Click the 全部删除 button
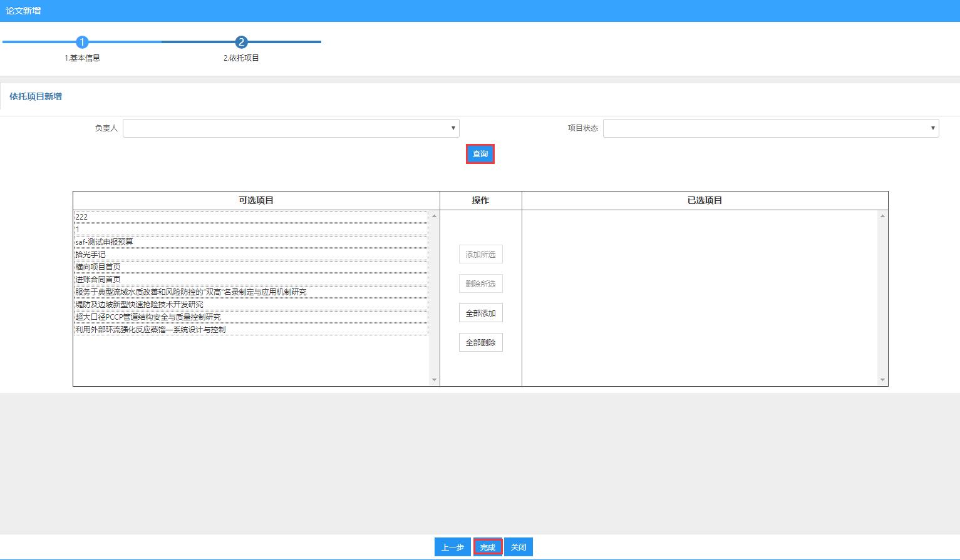Screen dimensions: 960x560 pyautogui.click(x=480, y=343)
